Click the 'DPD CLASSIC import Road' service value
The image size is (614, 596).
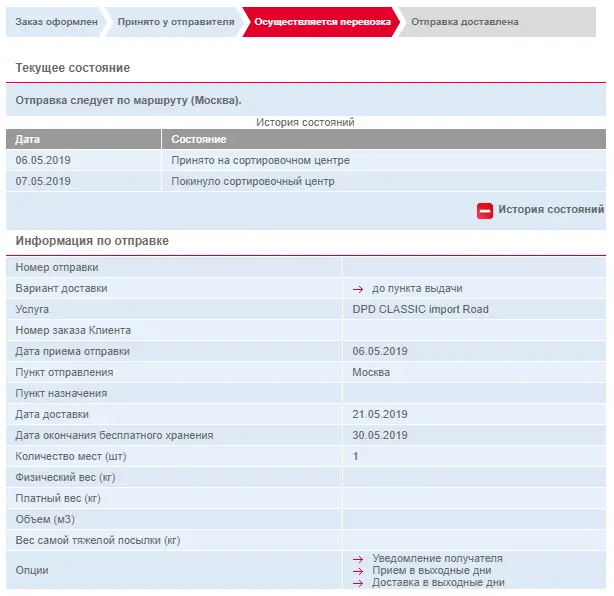pyautogui.click(x=420, y=309)
